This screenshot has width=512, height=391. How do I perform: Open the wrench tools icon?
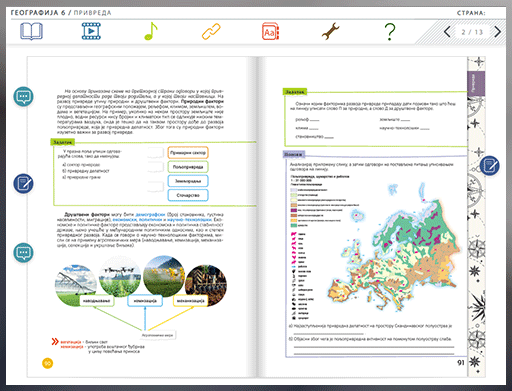point(330,31)
